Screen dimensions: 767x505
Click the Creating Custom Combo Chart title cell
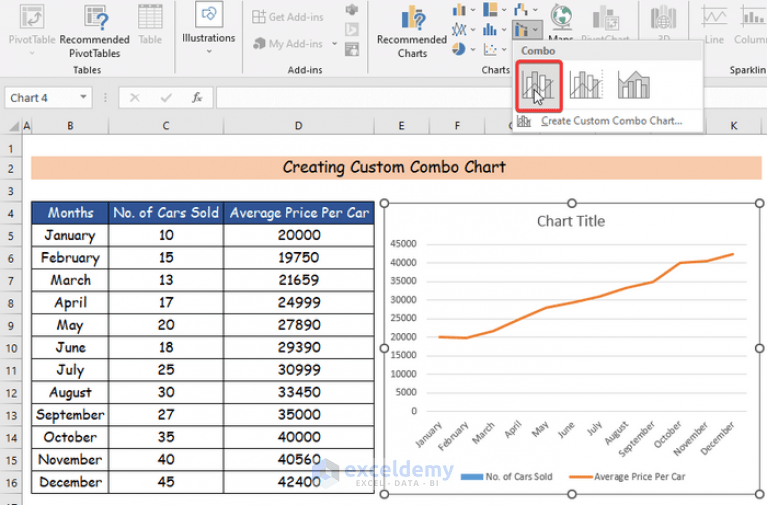[x=396, y=168]
